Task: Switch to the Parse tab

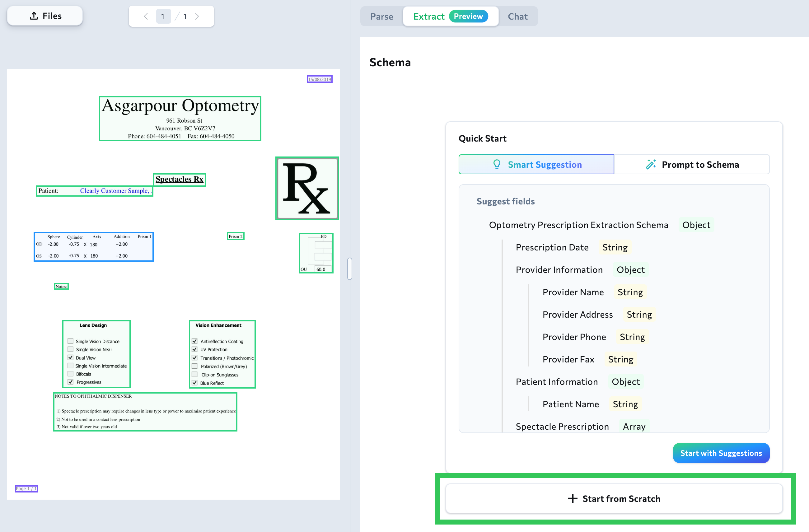Action: point(381,16)
